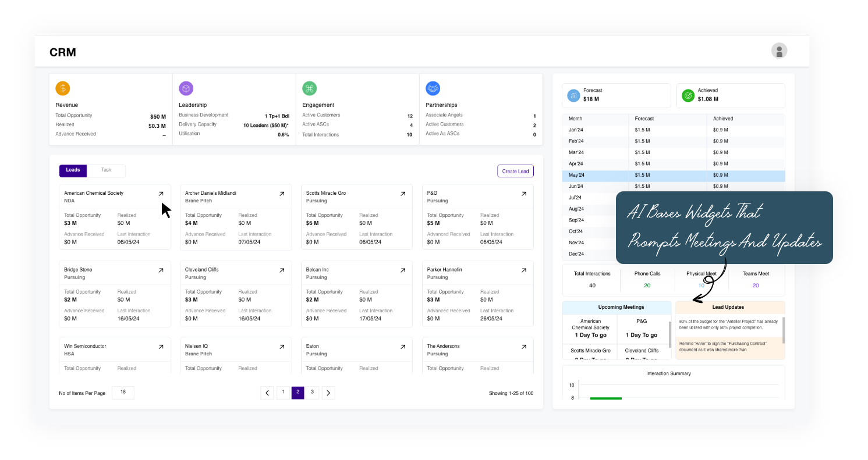868x460 pixels.
Task: Click the Leadership cube icon
Action: point(186,88)
